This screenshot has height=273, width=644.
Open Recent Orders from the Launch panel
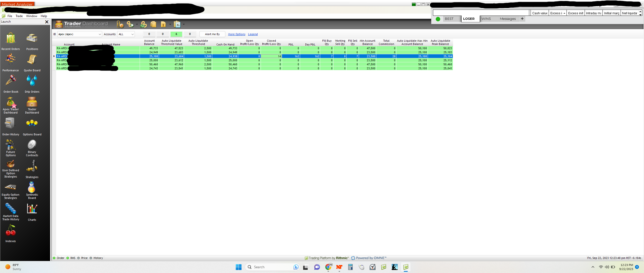11,41
